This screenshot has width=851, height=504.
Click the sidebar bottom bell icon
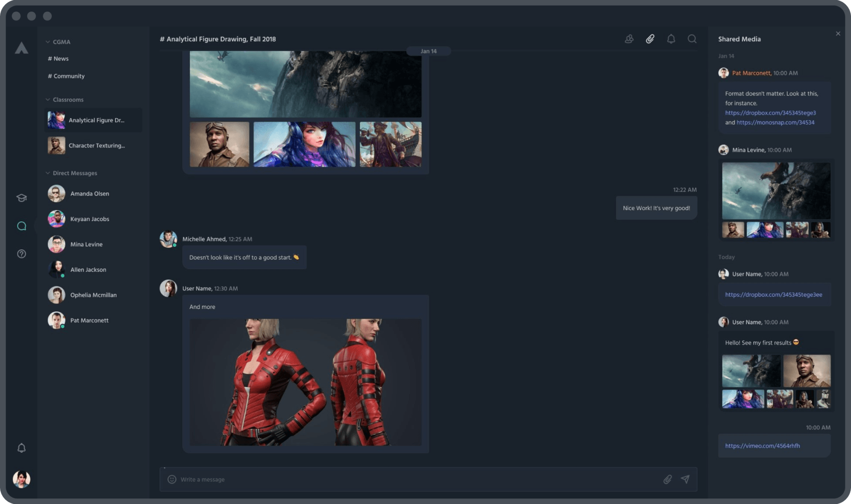click(x=21, y=448)
